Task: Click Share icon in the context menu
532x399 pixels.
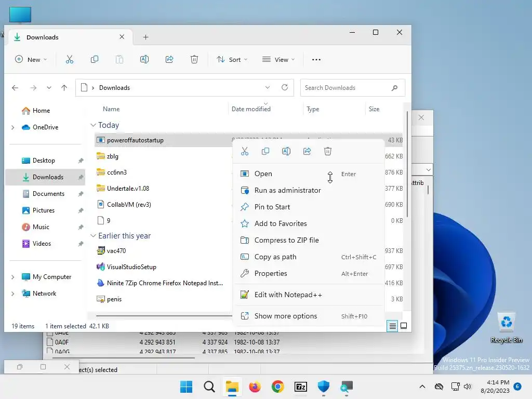Action: (x=307, y=151)
